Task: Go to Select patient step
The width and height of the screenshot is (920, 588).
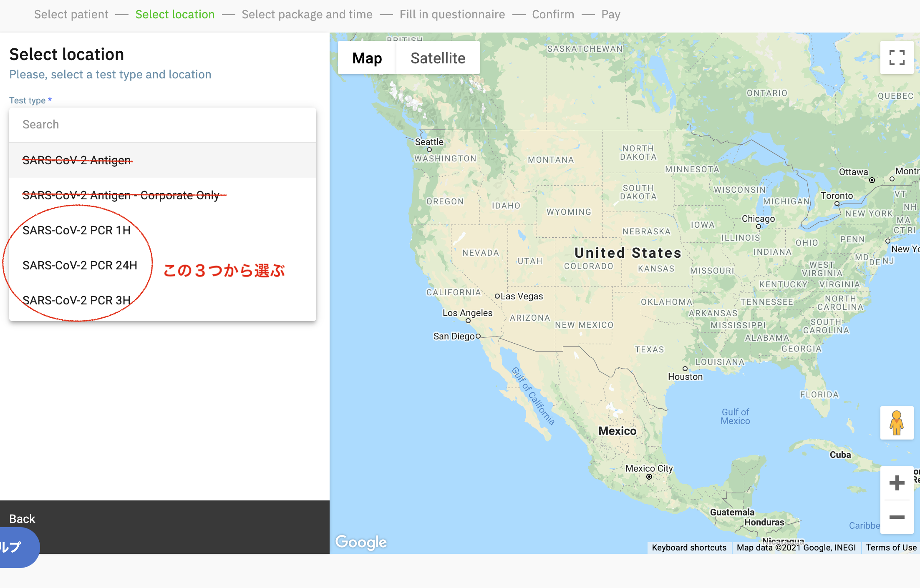Action: click(x=71, y=15)
